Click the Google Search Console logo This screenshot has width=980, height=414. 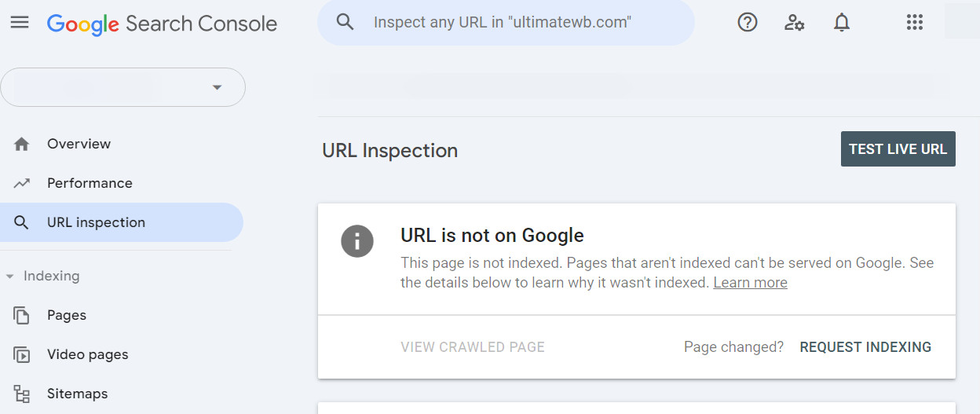[x=162, y=24]
